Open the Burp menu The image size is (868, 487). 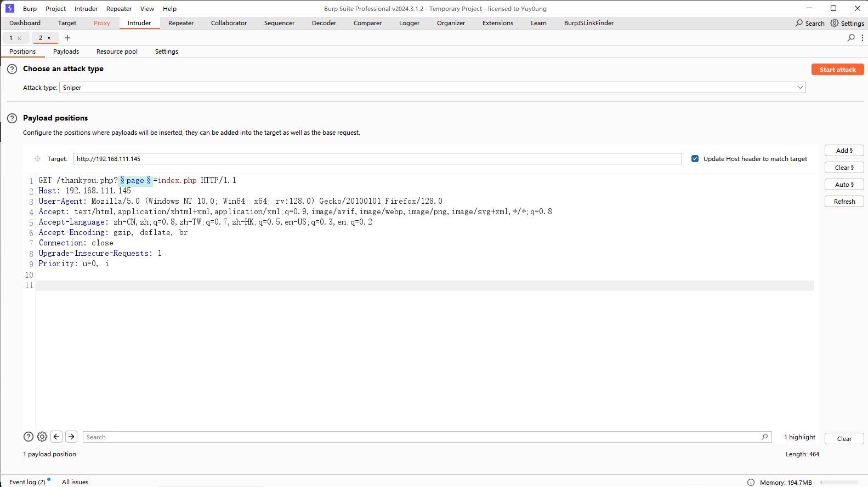click(30, 9)
